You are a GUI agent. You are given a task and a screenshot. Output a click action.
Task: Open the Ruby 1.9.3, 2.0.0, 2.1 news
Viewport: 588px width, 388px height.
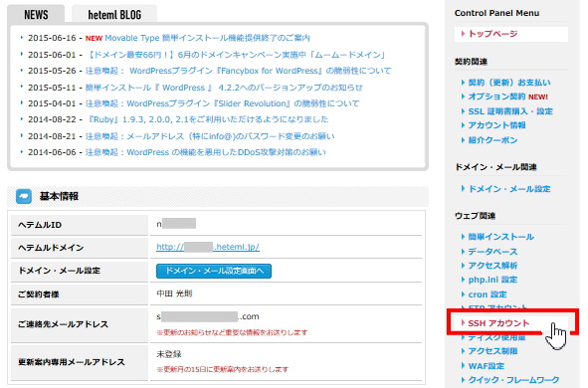tap(207, 119)
